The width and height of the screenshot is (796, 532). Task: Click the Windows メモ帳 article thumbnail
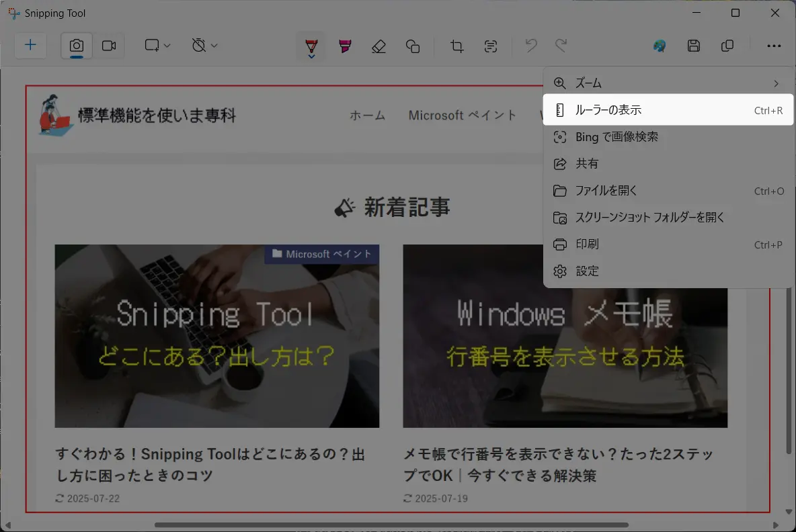coord(565,337)
